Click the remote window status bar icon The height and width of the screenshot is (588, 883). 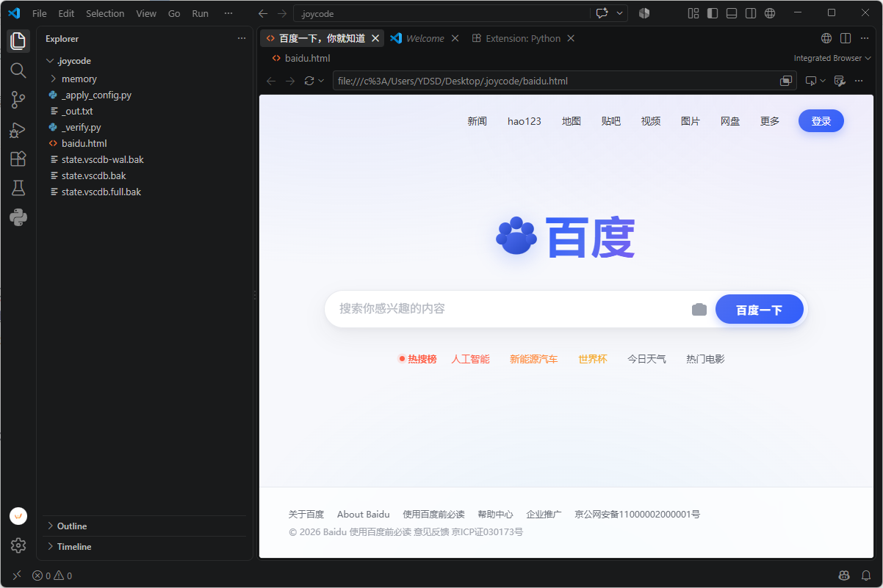click(16, 576)
